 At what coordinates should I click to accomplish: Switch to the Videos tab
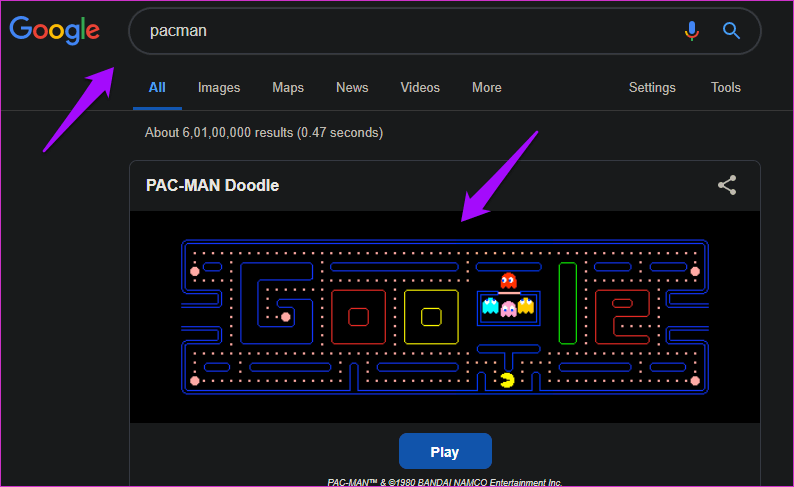420,87
